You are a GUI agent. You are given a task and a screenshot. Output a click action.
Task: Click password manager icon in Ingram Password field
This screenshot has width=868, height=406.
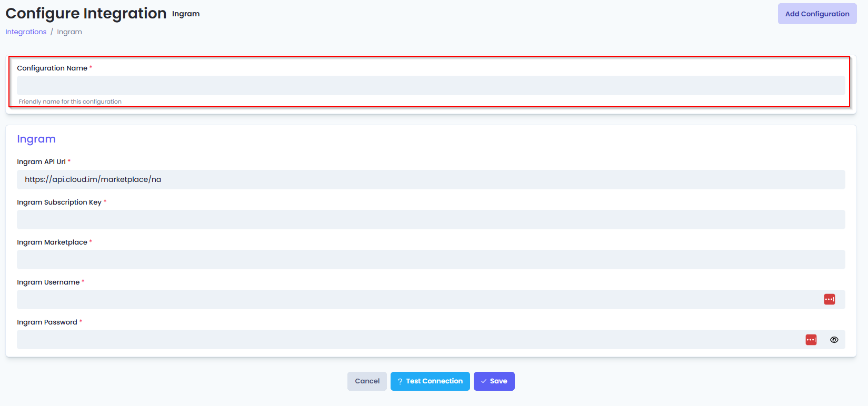click(x=811, y=340)
